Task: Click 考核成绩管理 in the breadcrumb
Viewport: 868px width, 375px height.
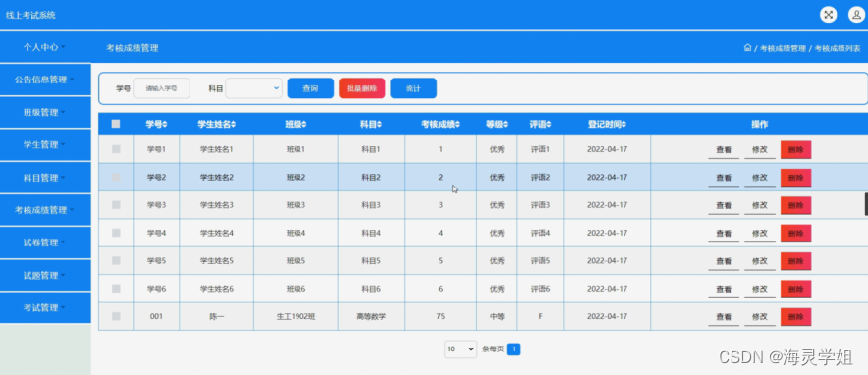Action: click(783, 49)
